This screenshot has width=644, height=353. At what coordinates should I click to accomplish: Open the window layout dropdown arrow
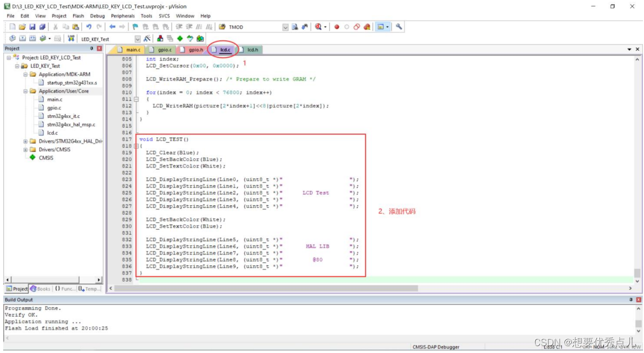tap(388, 27)
